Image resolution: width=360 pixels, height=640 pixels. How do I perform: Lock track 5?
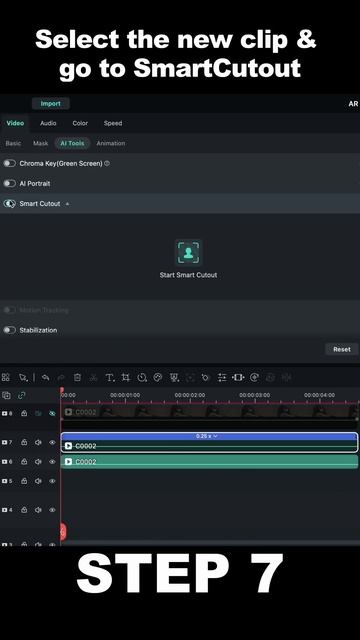24,481
